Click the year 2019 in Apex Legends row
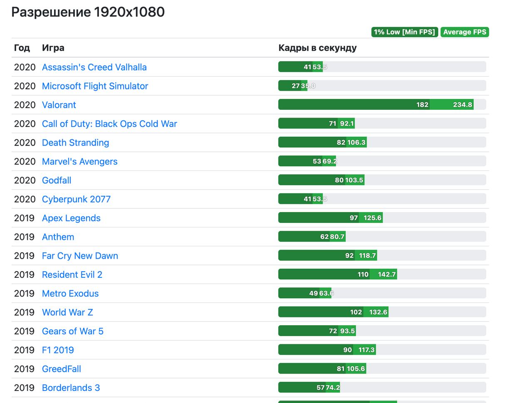The width and height of the screenshot is (532, 403). [x=24, y=218]
